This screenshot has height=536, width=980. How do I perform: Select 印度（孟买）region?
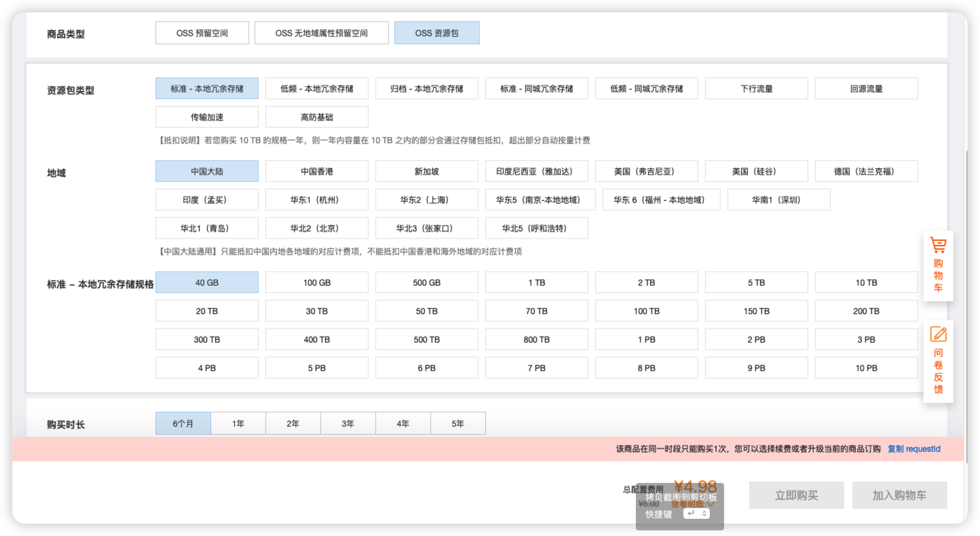pyautogui.click(x=207, y=199)
